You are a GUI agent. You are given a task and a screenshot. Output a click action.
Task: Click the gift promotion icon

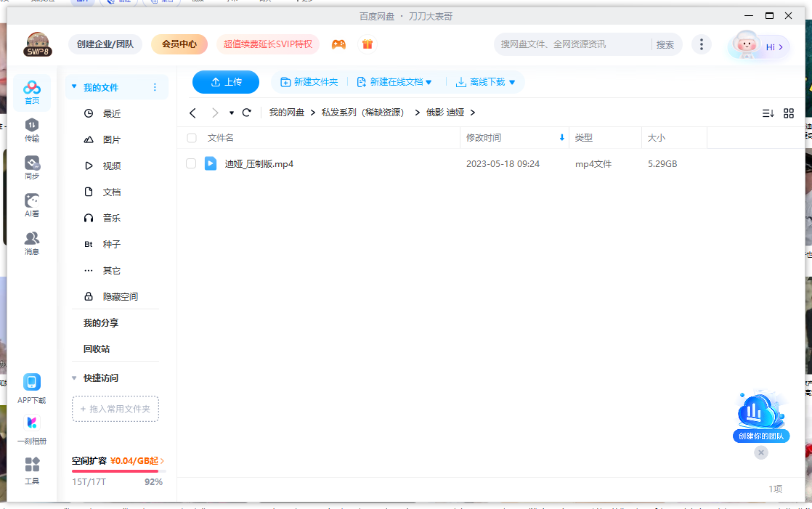pyautogui.click(x=368, y=44)
